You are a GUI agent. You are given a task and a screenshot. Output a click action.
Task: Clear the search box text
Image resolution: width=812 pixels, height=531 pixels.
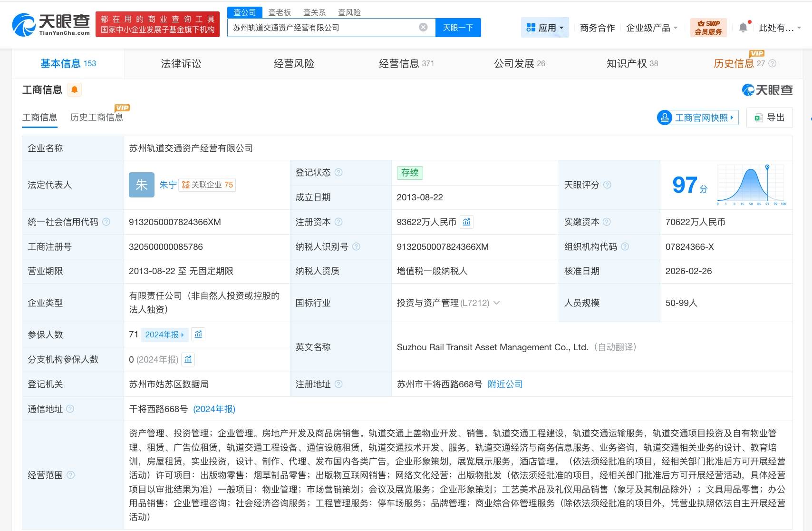click(423, 28)
